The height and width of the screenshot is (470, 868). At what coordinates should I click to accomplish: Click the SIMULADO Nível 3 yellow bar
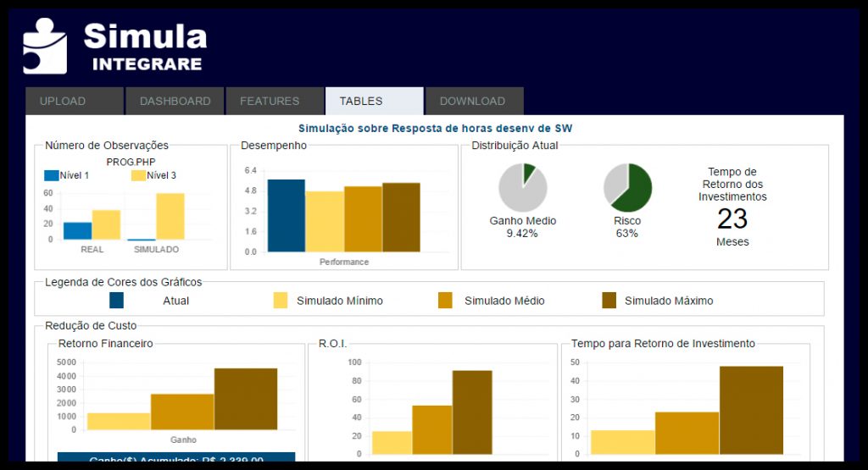[x=170, y=216]
